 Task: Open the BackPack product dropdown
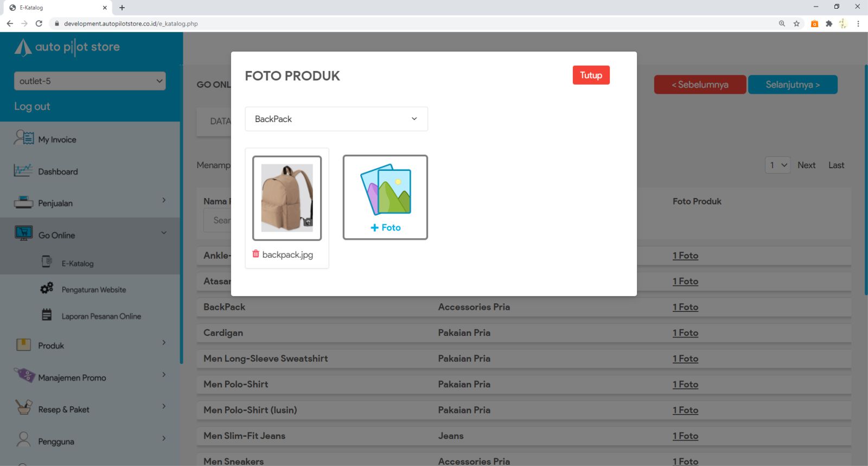click(336, 119)
